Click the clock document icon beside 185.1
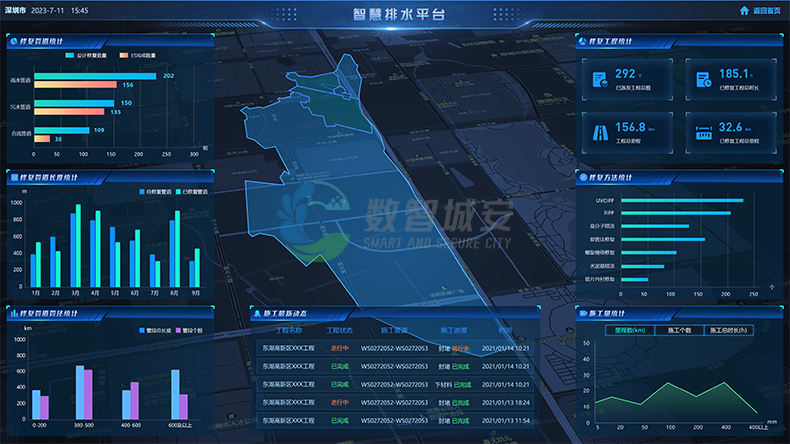The height and width of the screenshot is (444, 790). pos(704,78)
